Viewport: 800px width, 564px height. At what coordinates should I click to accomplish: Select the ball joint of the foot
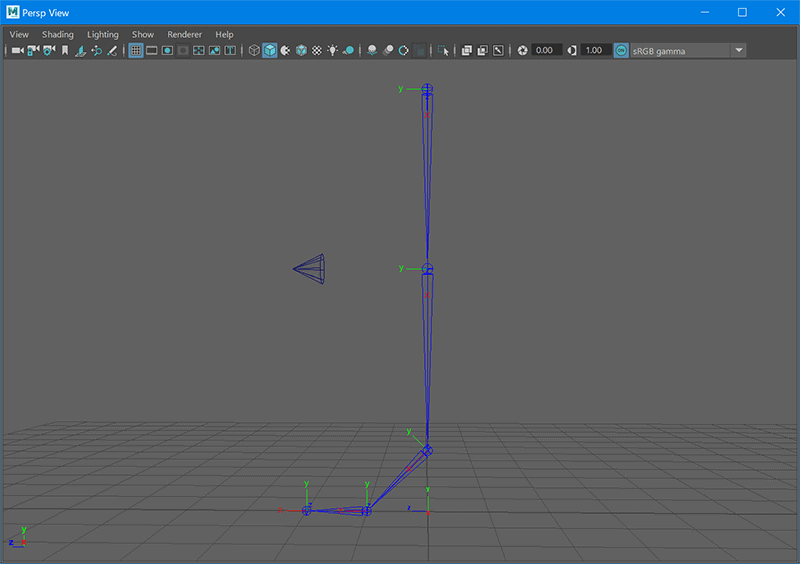pos(367,510)
